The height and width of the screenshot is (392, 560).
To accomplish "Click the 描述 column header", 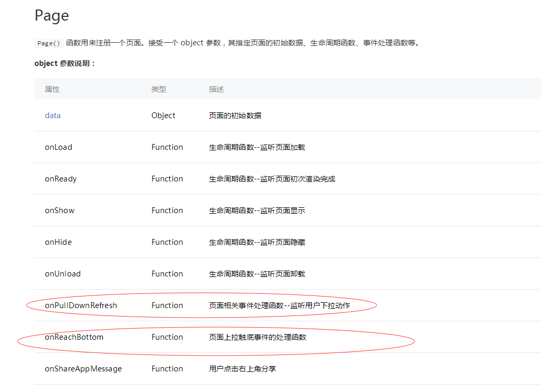I will tap(216, 89).
